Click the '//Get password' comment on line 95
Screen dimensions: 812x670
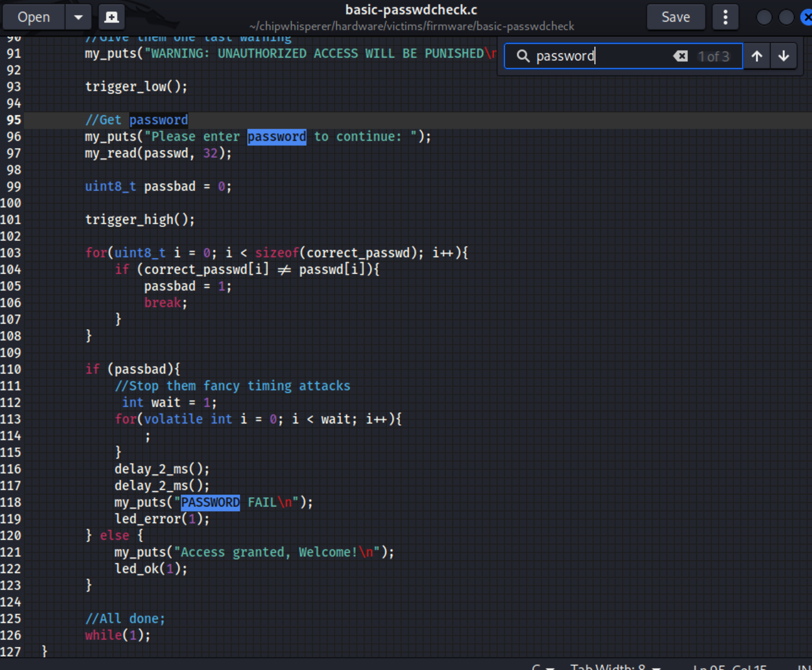click(x=136, y=120)
